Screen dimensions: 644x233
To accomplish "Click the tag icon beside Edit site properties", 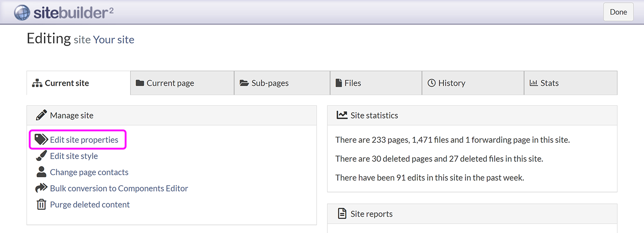I will coord(41,140).
